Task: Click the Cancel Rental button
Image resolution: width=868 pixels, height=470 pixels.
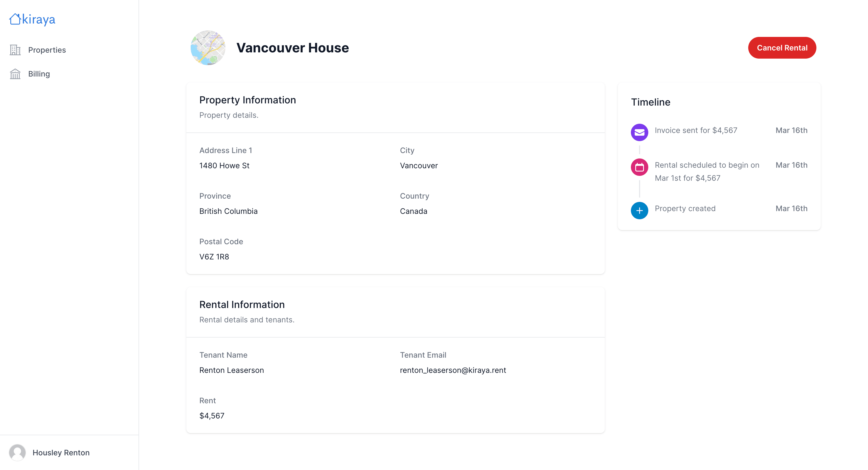Action: [x=782, y=48]
